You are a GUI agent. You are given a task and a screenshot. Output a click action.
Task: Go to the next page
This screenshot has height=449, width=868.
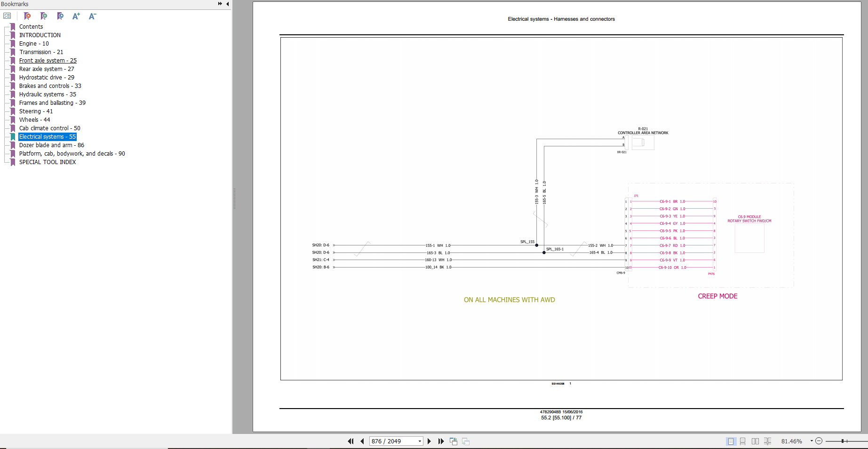[x=429, y=441]
